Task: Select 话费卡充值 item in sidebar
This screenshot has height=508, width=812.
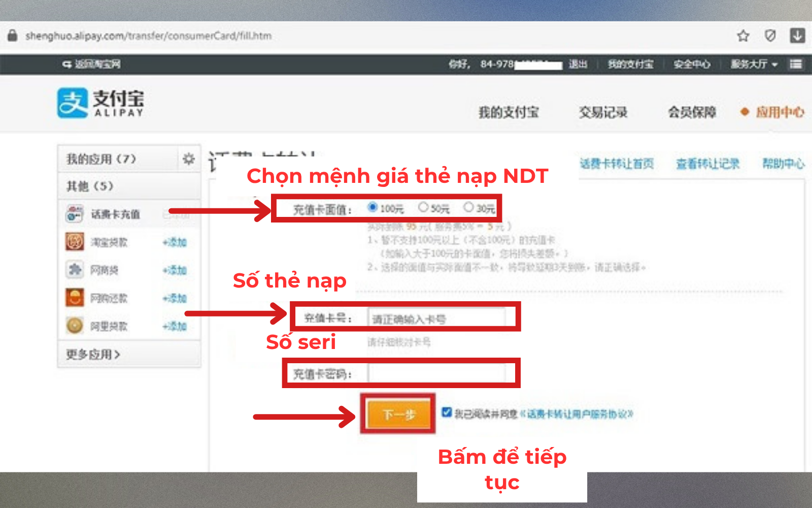Action: (129, 214)
